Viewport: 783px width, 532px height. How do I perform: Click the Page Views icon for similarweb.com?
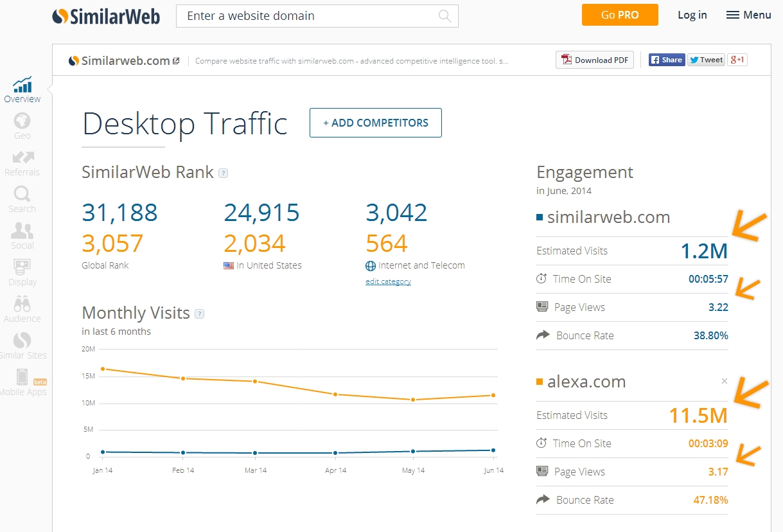(x=542, y=306)
